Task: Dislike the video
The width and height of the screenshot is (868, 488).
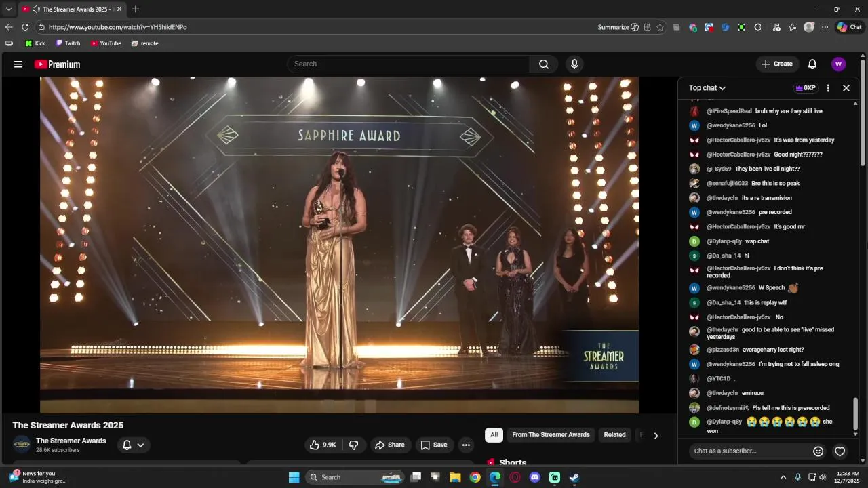Action: (x=353, y=445)
